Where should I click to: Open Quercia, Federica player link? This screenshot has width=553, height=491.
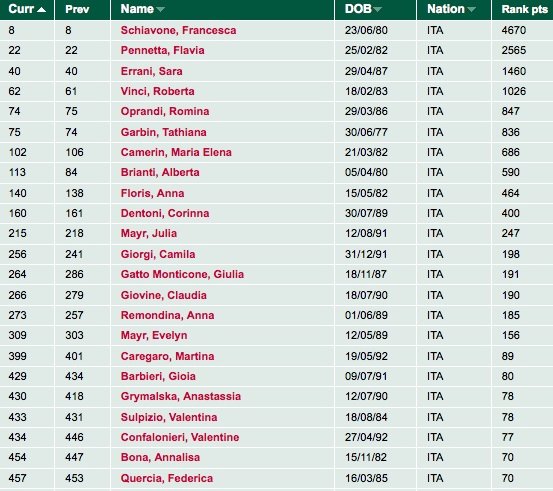(167, 478)
